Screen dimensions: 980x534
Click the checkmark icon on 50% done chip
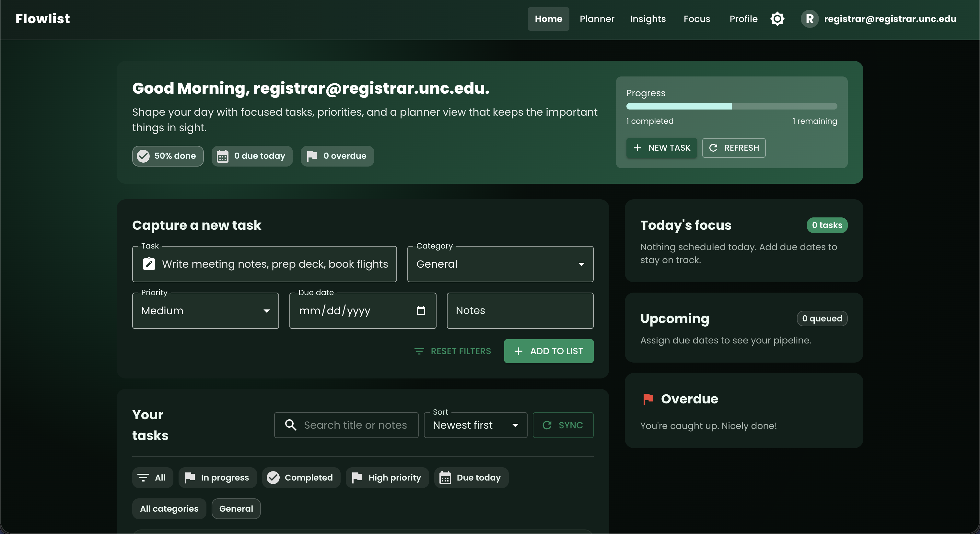143,156
